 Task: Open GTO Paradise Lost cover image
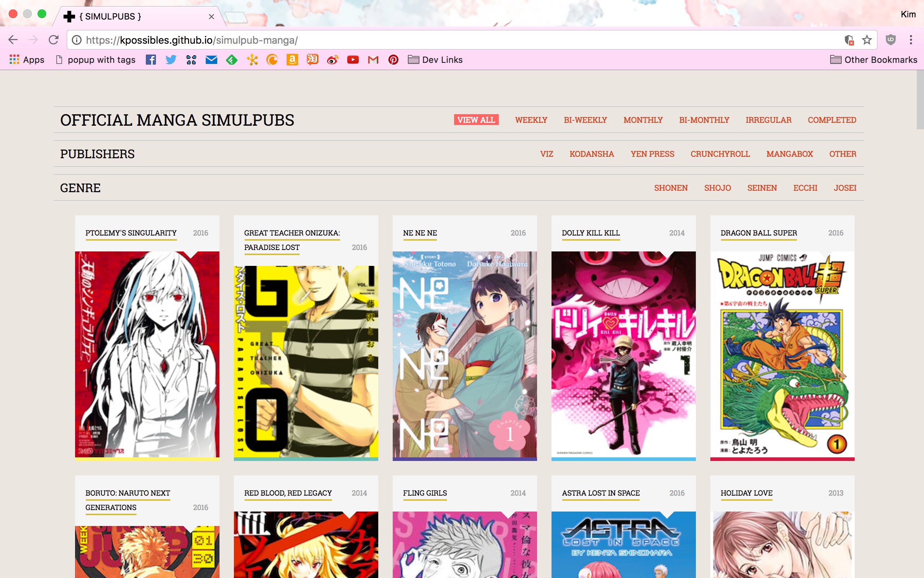(x=306, y=361)
